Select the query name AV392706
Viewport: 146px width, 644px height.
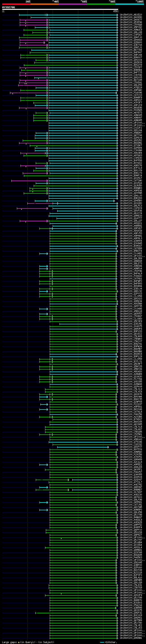tap(8, 8)
